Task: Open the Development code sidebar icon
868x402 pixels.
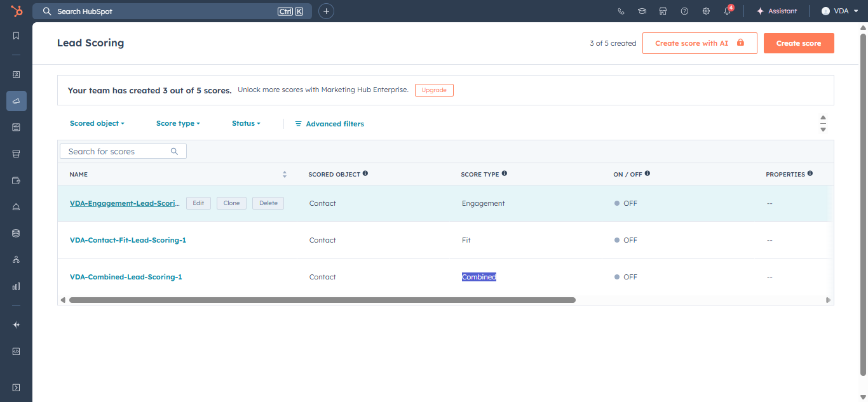Action: click(x=16, y=351)
